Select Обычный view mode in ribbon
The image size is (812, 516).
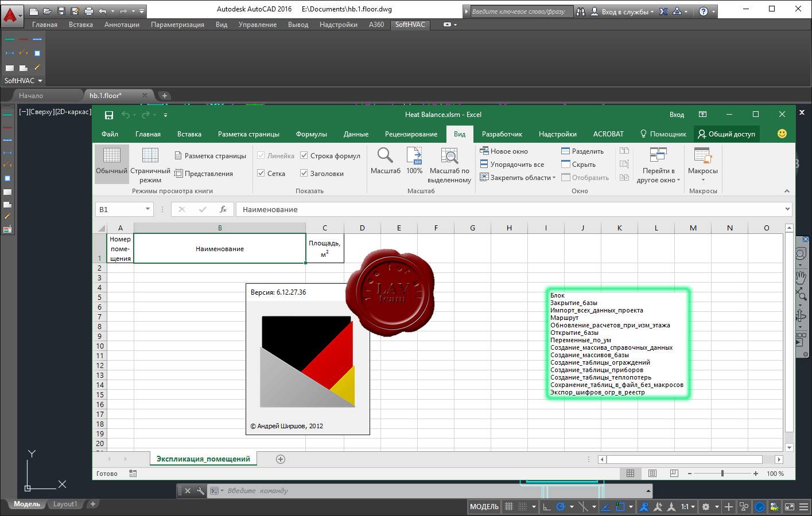tap(111, 164)
